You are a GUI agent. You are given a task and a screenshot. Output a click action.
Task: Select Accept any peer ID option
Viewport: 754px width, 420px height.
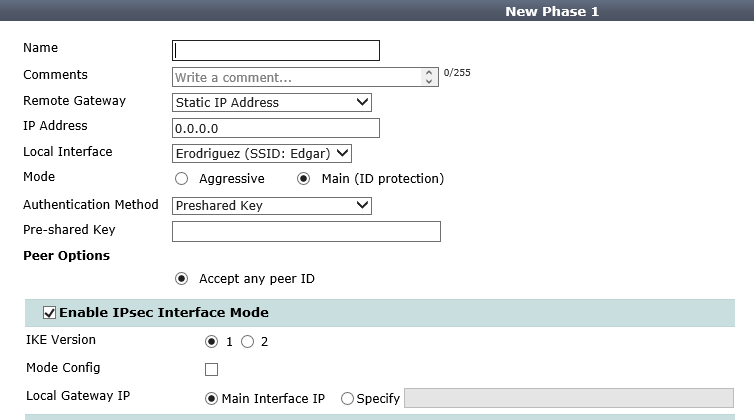pyautogui.click(x=181, y=279)
